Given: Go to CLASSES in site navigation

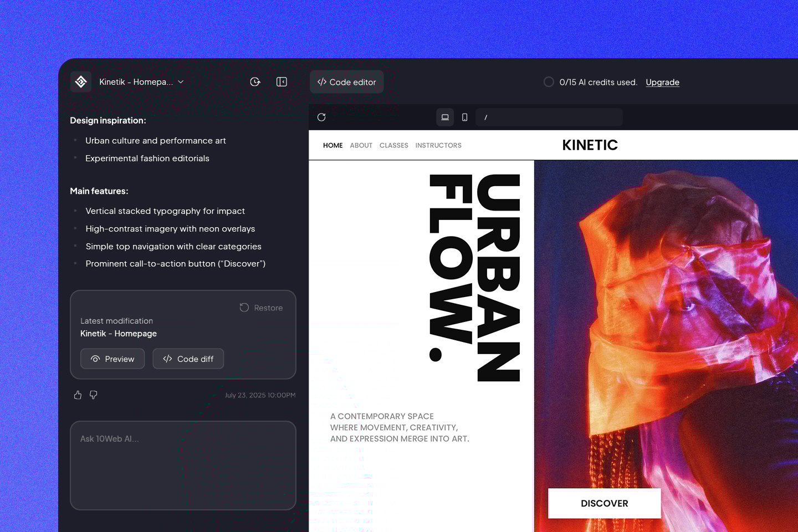Looking at the screenshot, I should pyautogui.click(x=393, y=145).
